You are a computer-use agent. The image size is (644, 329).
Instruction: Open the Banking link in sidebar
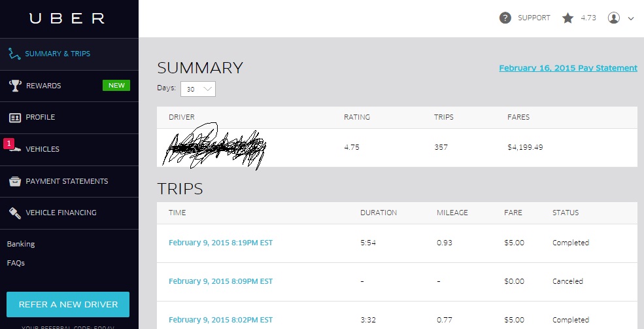21,244
